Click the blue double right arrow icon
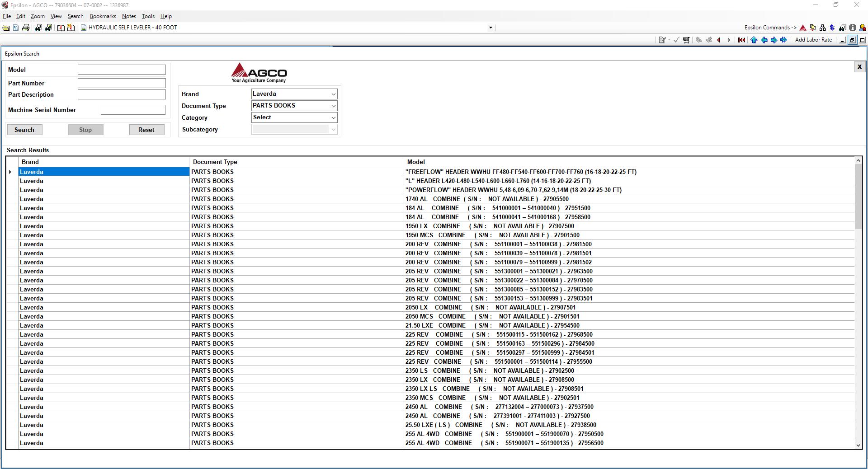 pyautogui.click(x=784, y=40)
